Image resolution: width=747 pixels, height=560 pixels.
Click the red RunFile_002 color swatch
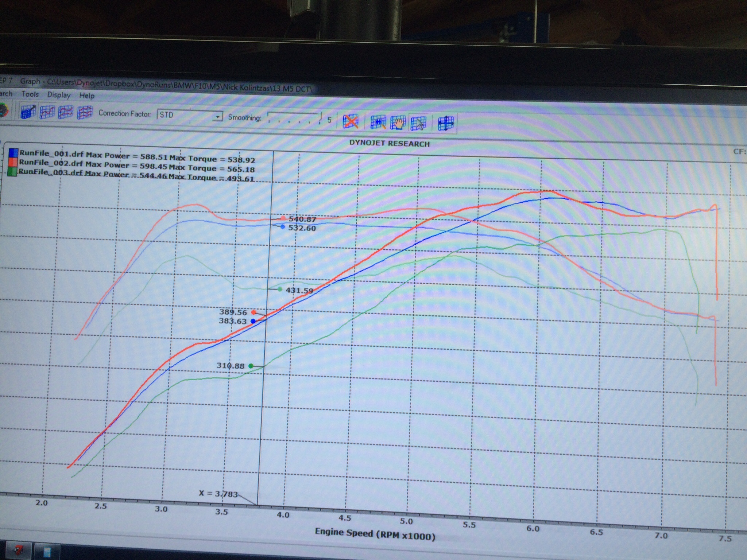(13, 163)
